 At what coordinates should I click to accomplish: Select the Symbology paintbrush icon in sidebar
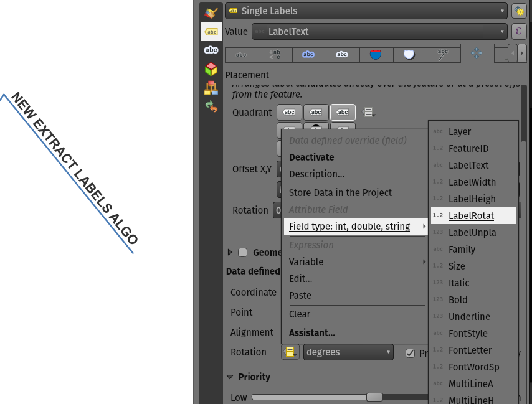(211, 12)
